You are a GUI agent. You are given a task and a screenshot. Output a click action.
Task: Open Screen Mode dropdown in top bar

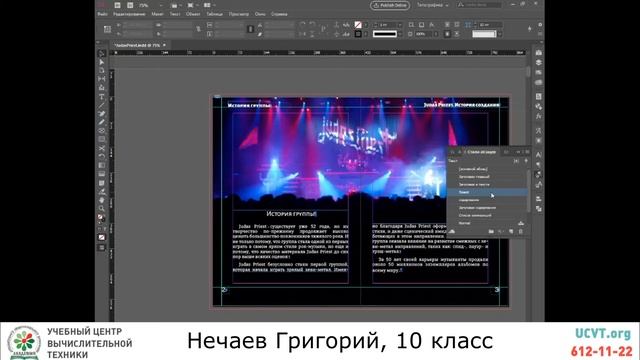pyautogui.click(x=192, y=5)
